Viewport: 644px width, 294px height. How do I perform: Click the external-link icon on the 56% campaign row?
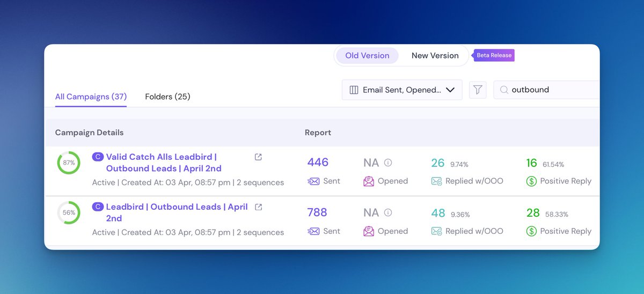coord(258,207)
